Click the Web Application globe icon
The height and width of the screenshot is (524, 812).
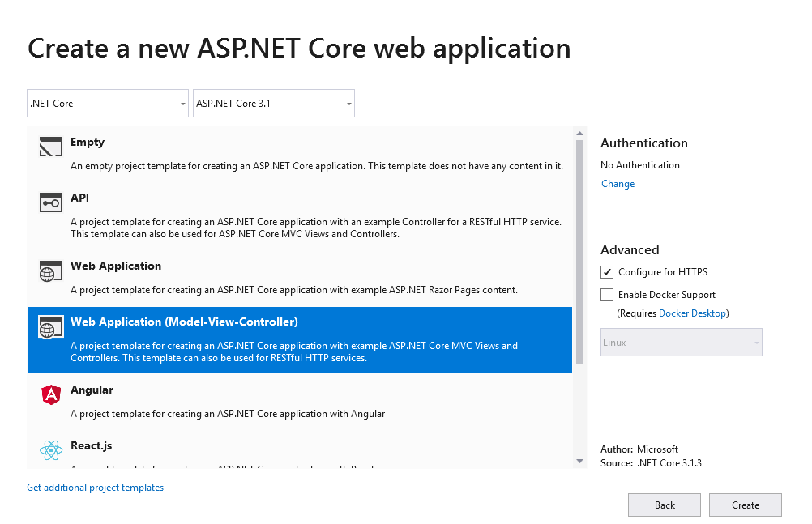click(x=51, y=271)
